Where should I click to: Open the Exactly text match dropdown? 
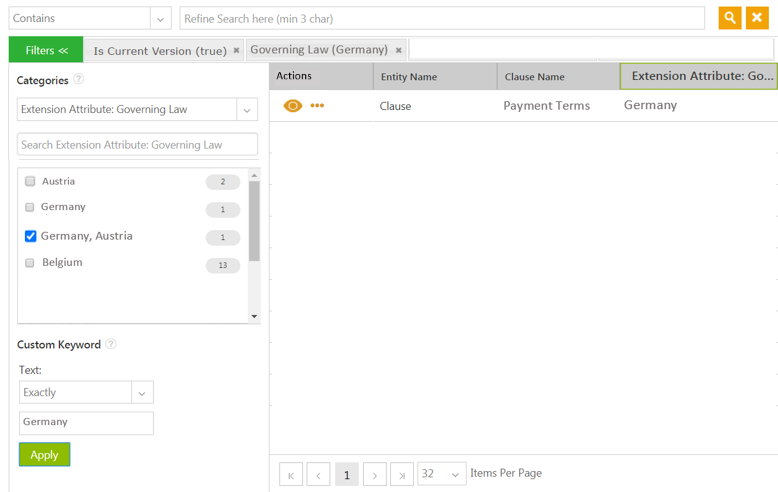click(142, 393)
